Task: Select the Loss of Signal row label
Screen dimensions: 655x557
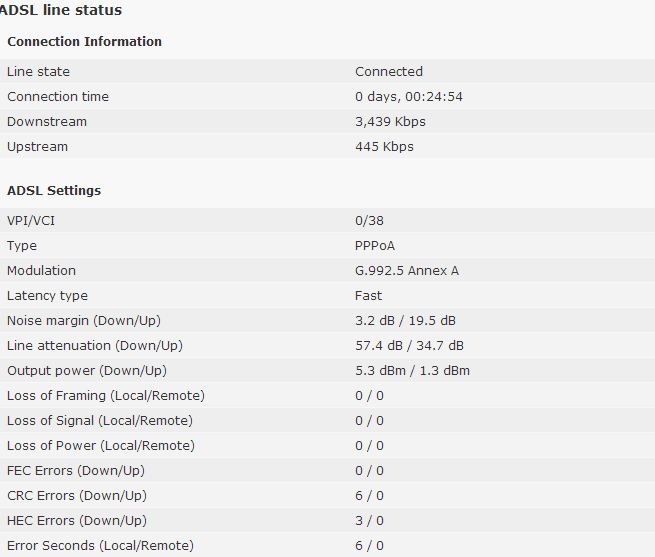Action: pos(100,420)
